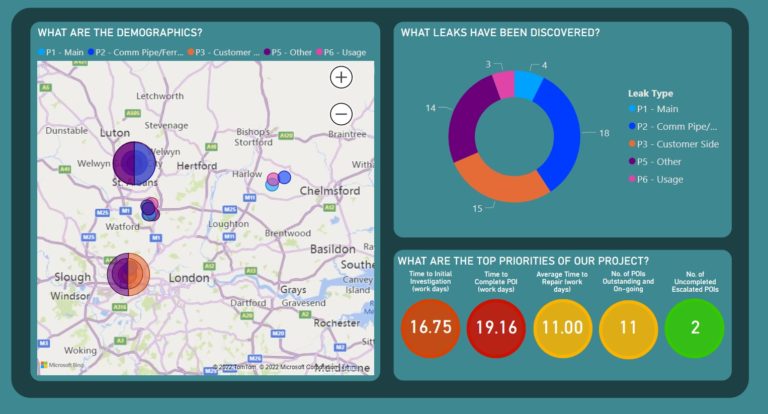Select P5 - Other in Leak Type legend
Screen dimensions: 768x414
click(x=660, y=161)
